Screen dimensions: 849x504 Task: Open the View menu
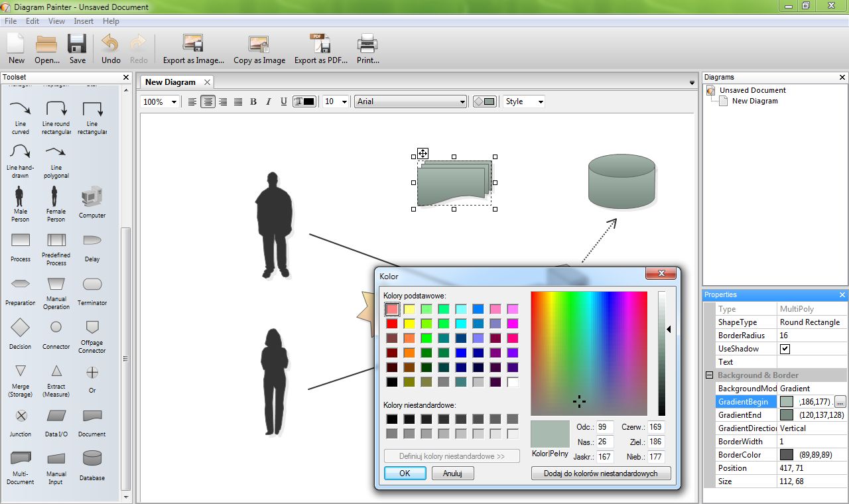click(56, 21)
